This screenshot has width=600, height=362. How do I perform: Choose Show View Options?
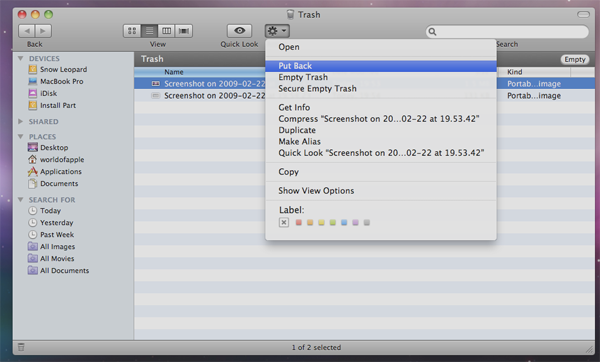click(381, 191)
